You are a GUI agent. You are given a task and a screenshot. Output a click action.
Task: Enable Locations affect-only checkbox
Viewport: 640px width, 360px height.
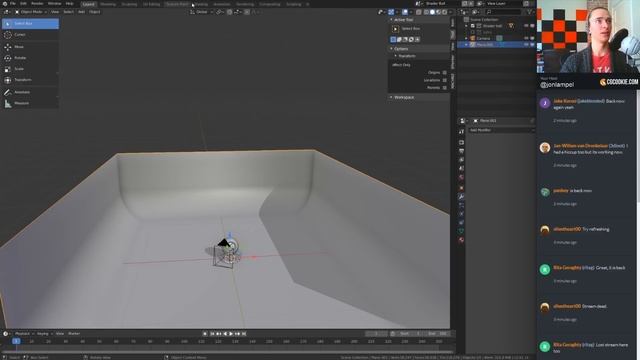click(x=444, y=80)
